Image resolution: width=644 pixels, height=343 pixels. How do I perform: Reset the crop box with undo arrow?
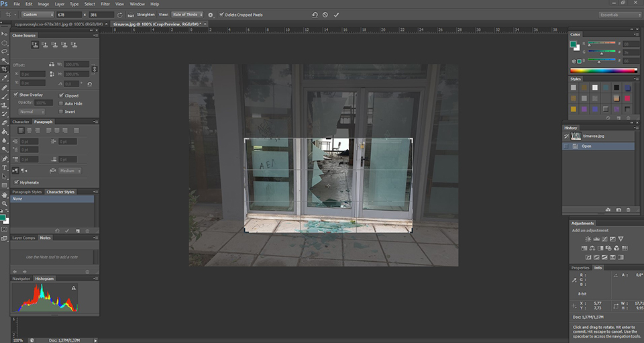pyautogui.click(x=315, y=14)
